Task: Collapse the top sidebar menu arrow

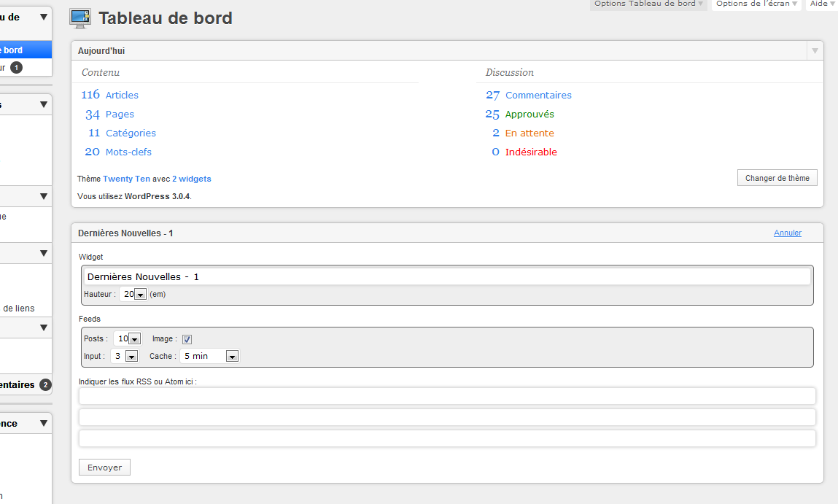Action: click(x=43, y=17)
